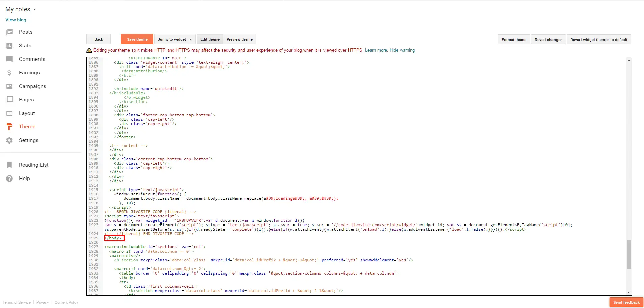Click the Posts icon in sidebar
644x308 pixels.
9,32
